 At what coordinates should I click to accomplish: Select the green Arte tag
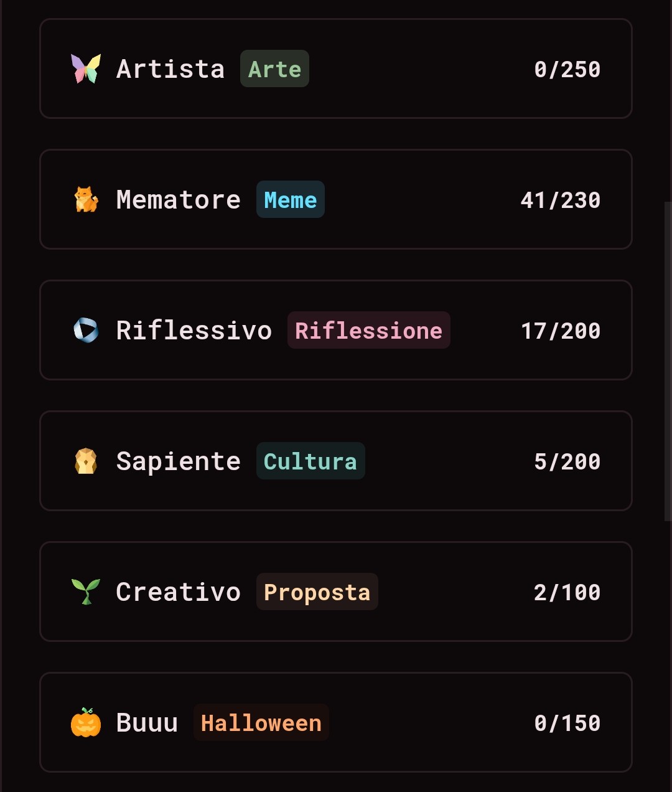(x=274, y=68)
